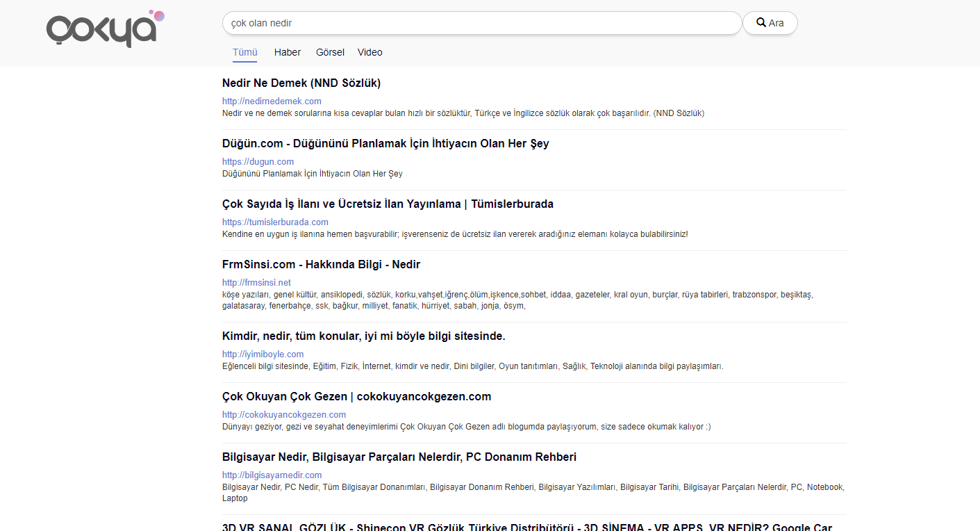Click the Düğününü Planlamak description snippet under dugun.com

313,174
